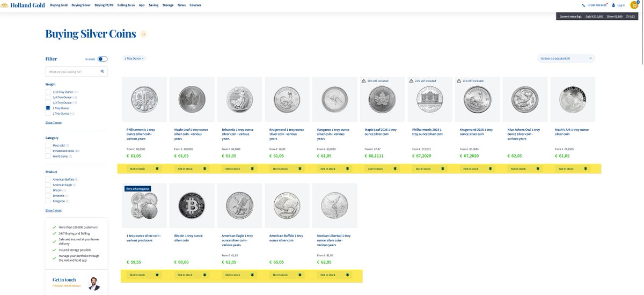Click VAT warning icon on Maple Leaf 2025
Screen dimensions: 644x295
364,81
